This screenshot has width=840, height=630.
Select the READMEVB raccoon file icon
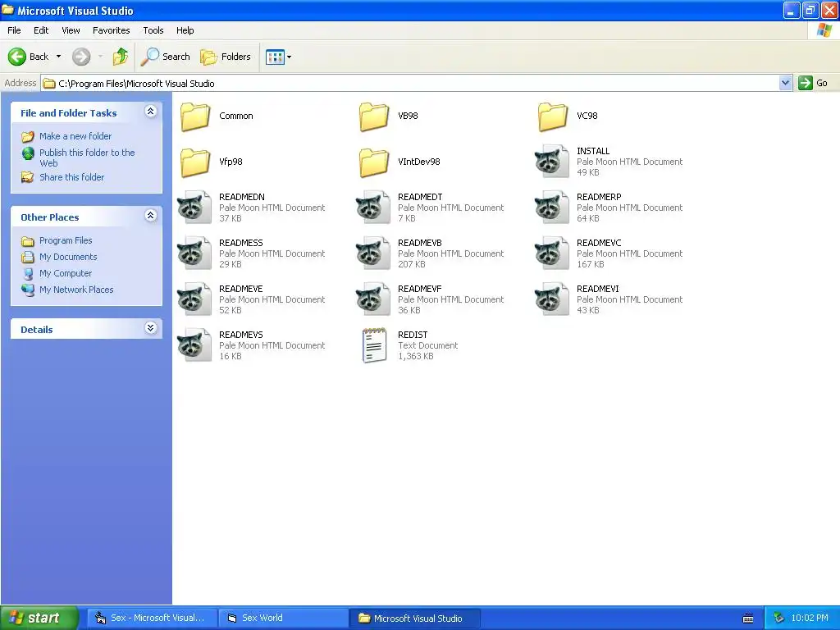[373, 253]
